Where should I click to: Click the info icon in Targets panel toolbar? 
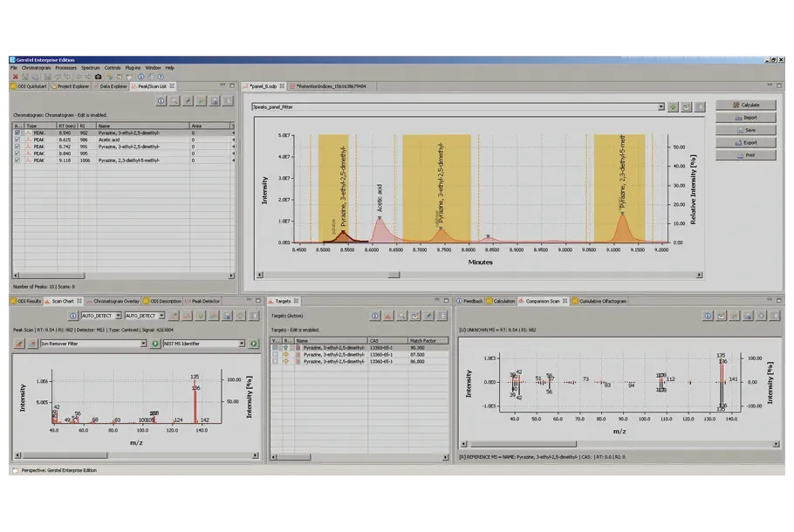point(374,316)
